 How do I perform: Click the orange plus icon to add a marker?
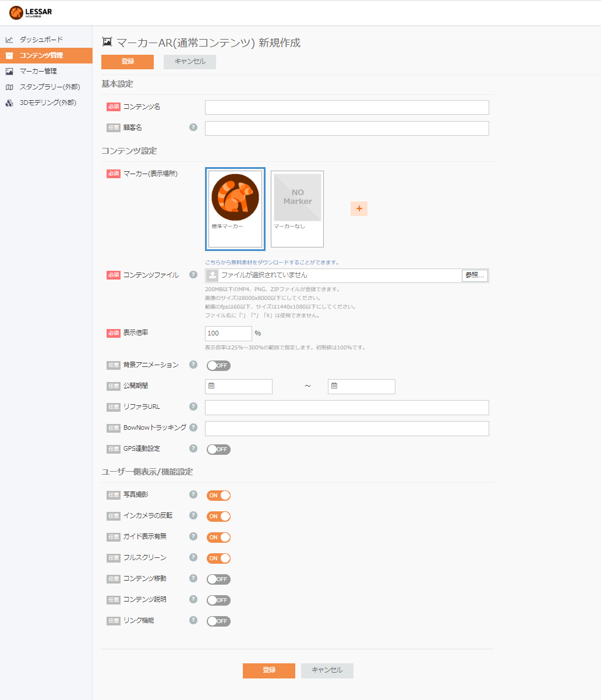click(359, 208)
